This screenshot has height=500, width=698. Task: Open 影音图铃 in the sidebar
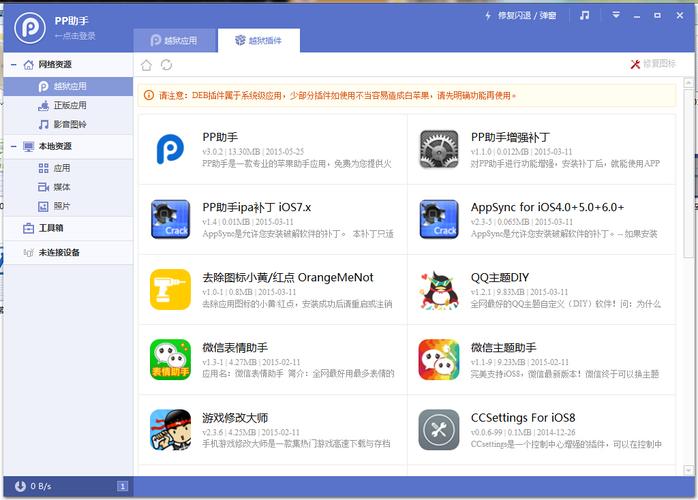(69, 125)
